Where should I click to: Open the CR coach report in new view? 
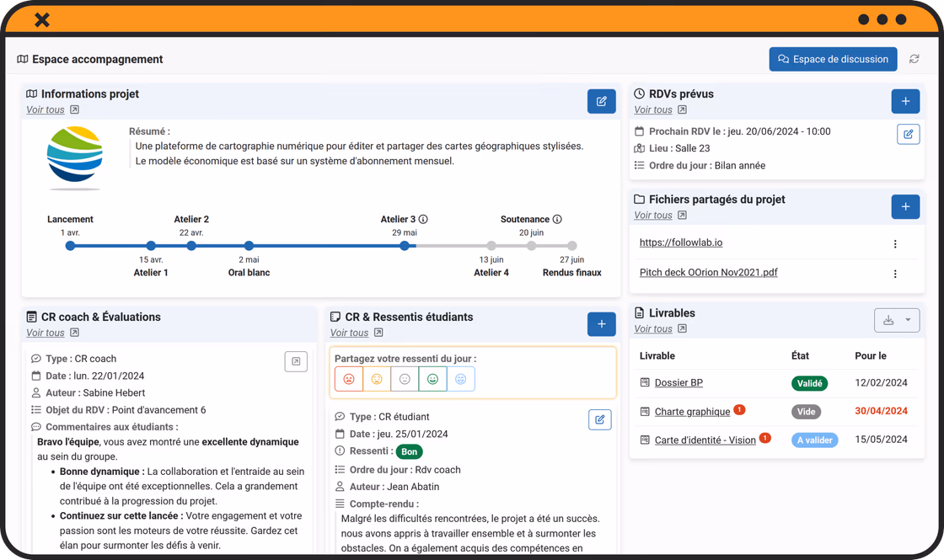click(x=296, y=361)
